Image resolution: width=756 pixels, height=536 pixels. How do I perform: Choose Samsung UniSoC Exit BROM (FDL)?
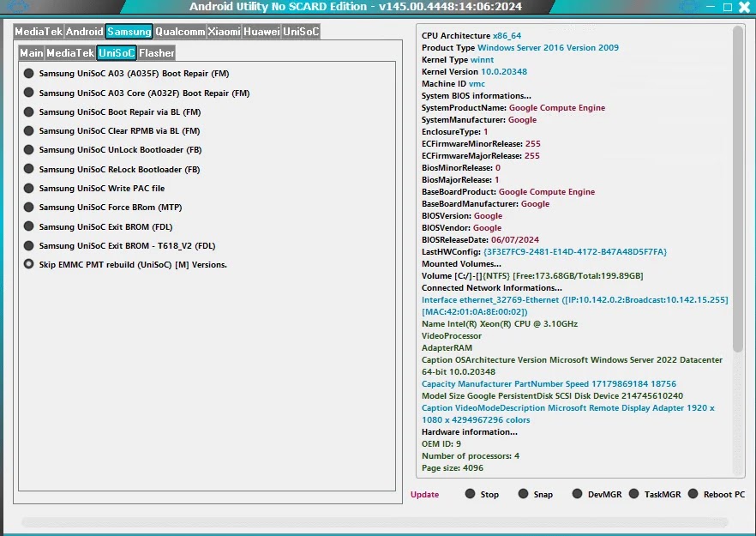(x=98, y=226)
